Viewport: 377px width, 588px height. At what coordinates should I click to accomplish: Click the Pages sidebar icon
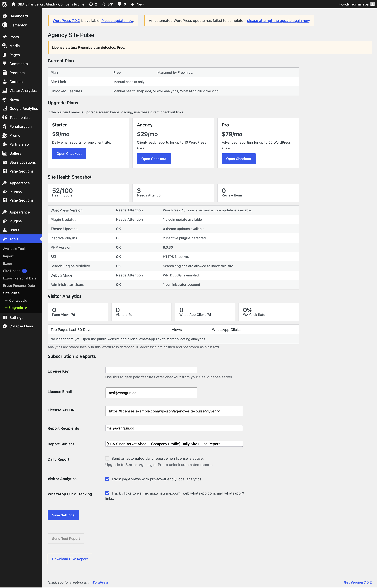click(5, 55)
